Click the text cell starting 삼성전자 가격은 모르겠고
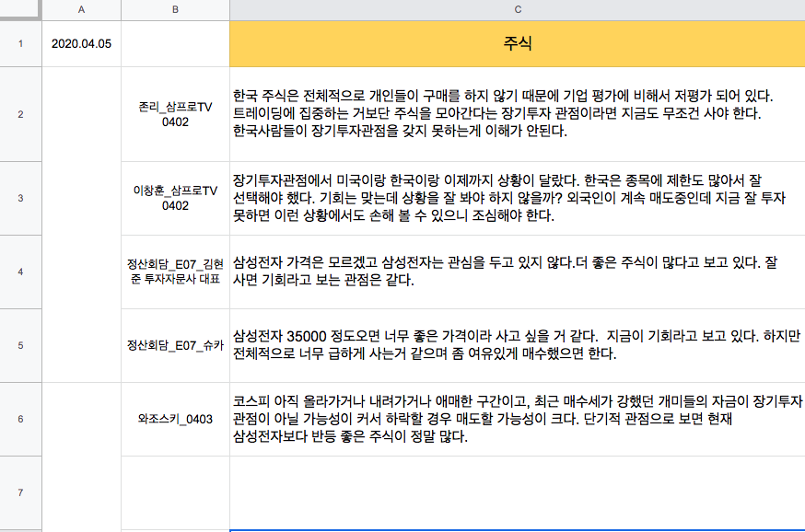The height and width of the screenshot is (532, 805). (518, 272)
